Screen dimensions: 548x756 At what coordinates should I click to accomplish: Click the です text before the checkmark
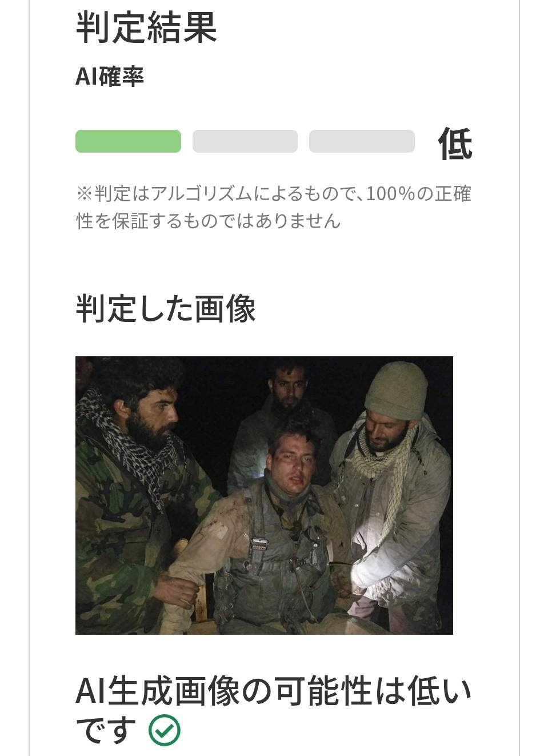[106, 730]
